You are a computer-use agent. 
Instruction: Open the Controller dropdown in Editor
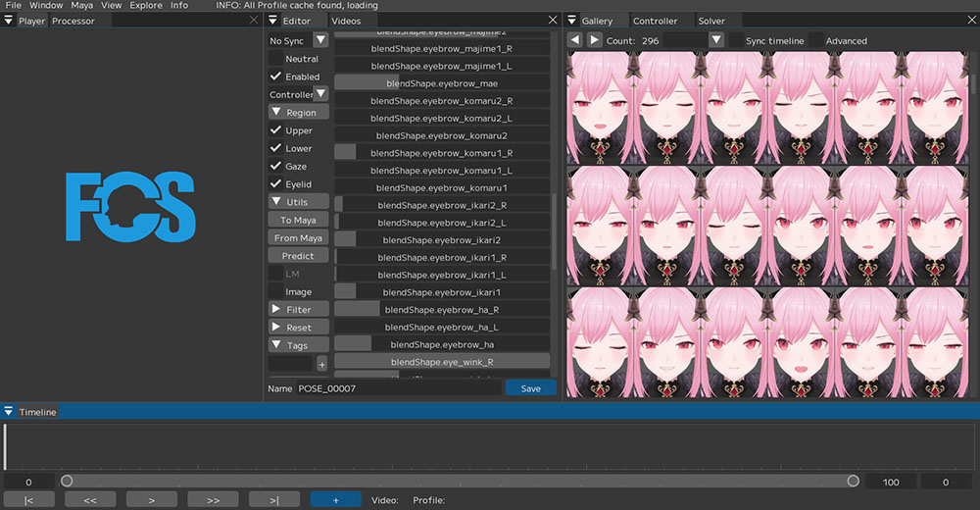(320, 94)
